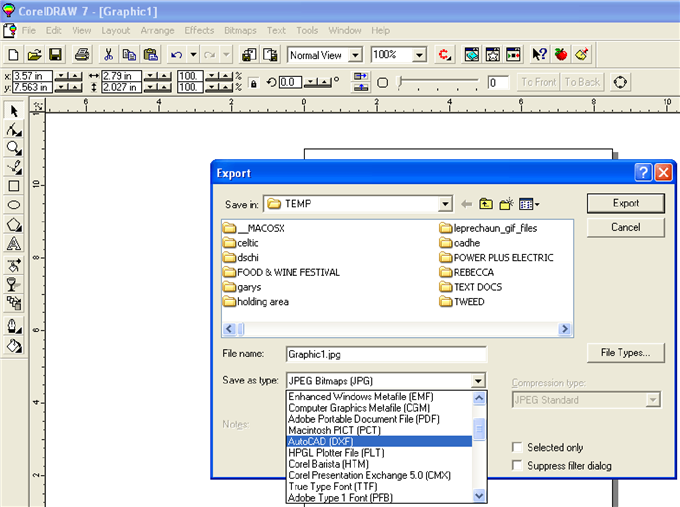Open the undo history dropdown arrow
The width and height of the screenshot is (680, 507).
(x=193, y=55)
